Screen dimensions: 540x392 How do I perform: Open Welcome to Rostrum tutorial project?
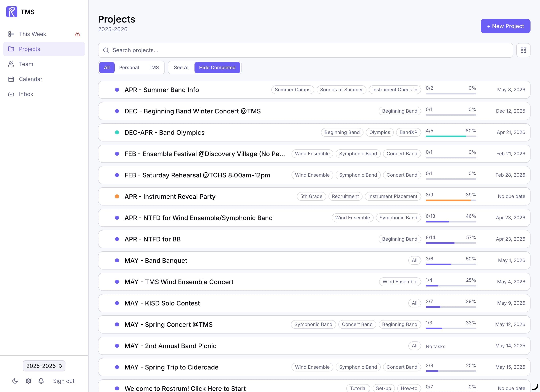pos(314,386)
